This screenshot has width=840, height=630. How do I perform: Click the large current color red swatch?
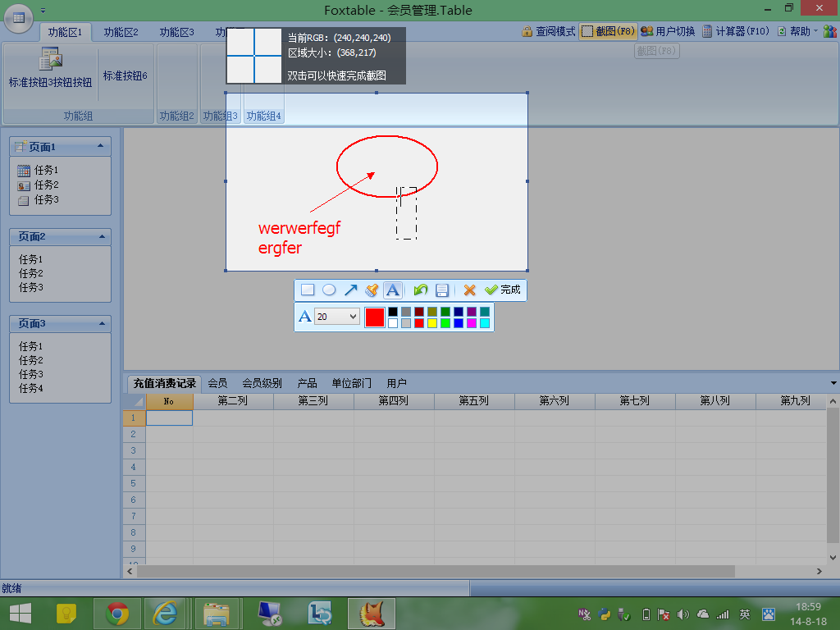374,317
